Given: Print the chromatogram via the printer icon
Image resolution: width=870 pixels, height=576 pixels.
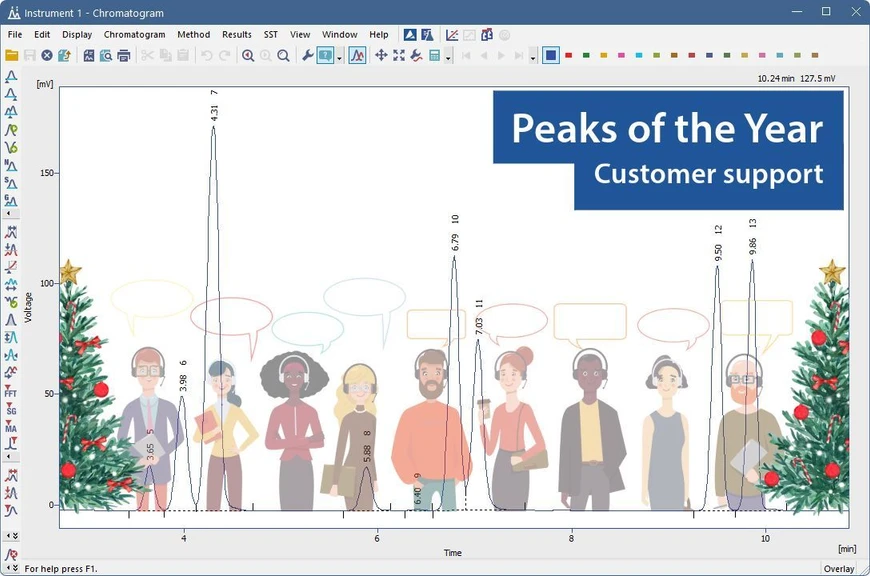Looking at the screenshot, I should pos(123,55).
